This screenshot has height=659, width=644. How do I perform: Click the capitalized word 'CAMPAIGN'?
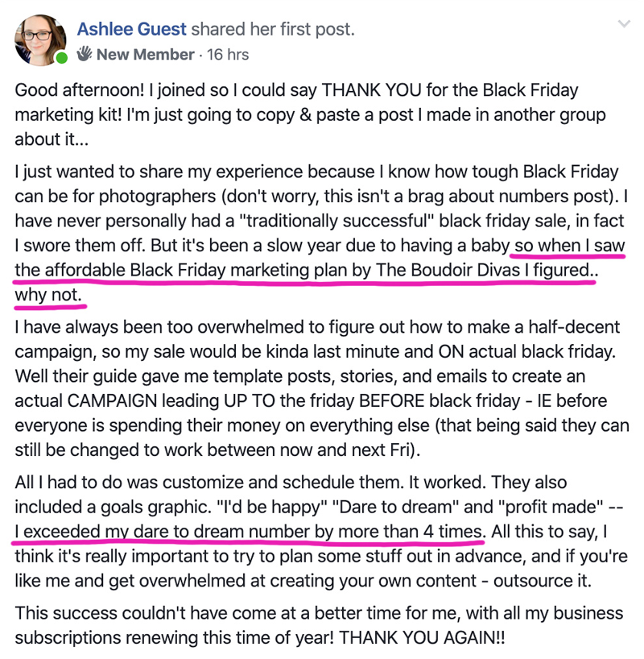coord(112,401)
